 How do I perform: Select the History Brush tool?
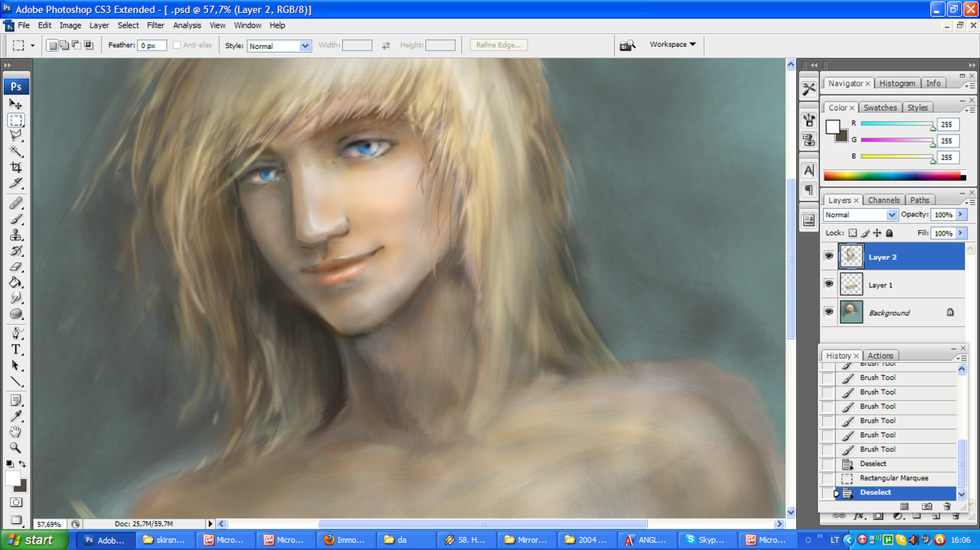tap(16, 251)
